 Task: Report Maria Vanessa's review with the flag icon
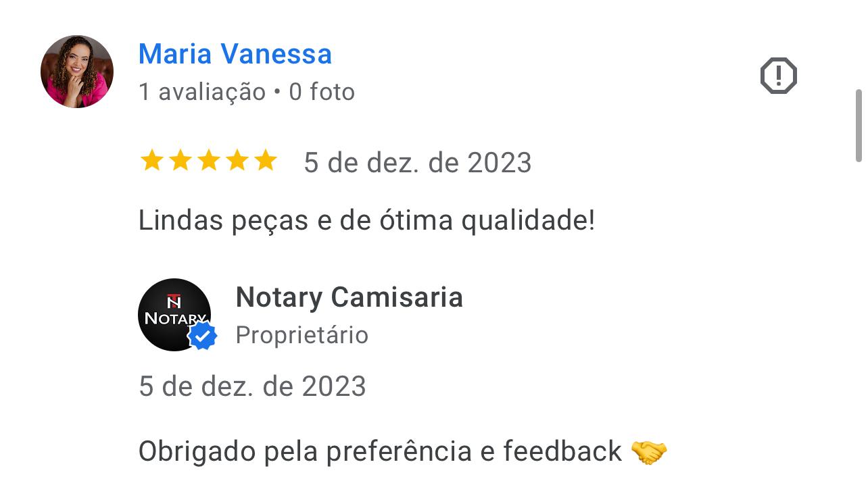778,75
